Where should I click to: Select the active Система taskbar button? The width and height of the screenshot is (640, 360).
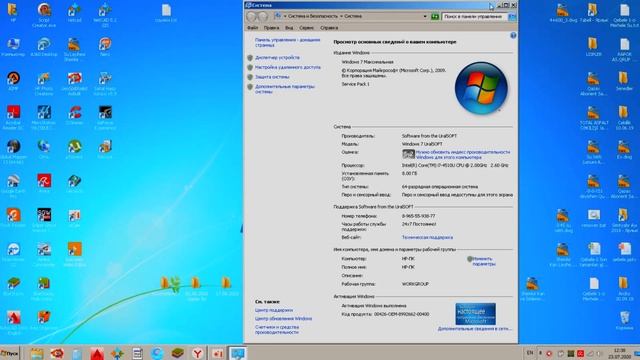[x=237, y=353]
